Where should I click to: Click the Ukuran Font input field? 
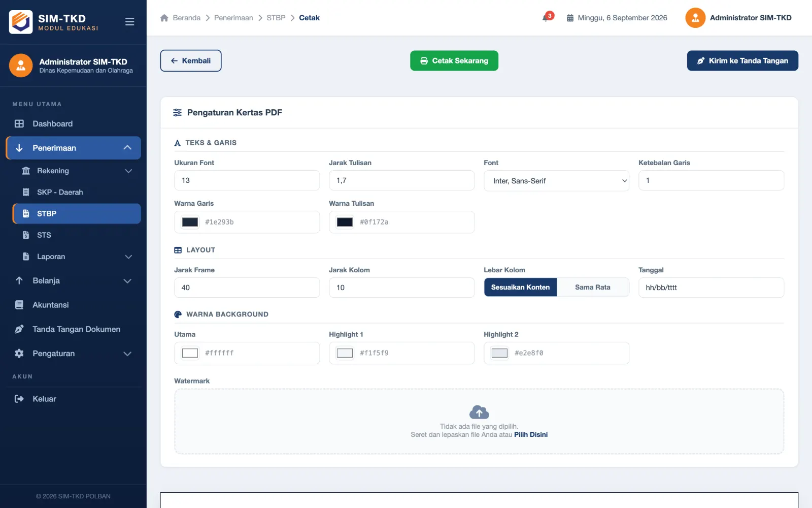click(x=247, y=180)
